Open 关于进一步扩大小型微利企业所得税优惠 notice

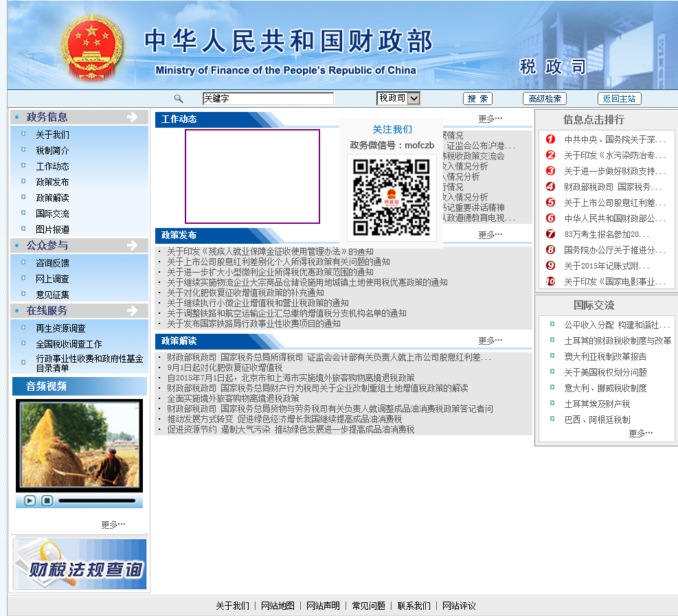(x=270, y=273)
